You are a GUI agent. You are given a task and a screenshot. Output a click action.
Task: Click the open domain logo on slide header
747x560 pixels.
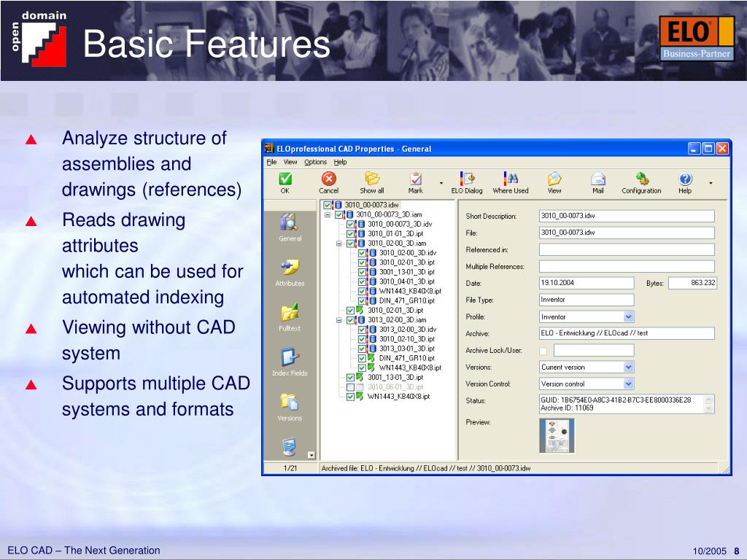39,39
